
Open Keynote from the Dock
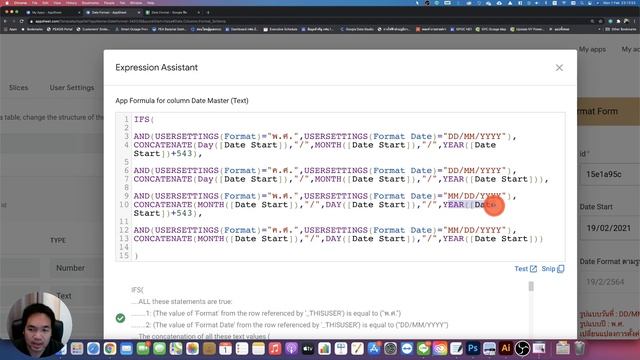[341, 348]
